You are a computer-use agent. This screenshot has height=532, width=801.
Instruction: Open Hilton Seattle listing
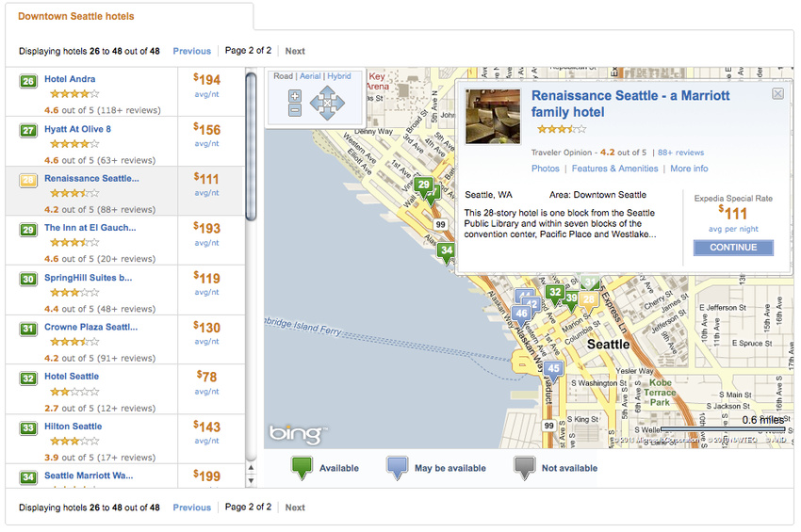74,427
